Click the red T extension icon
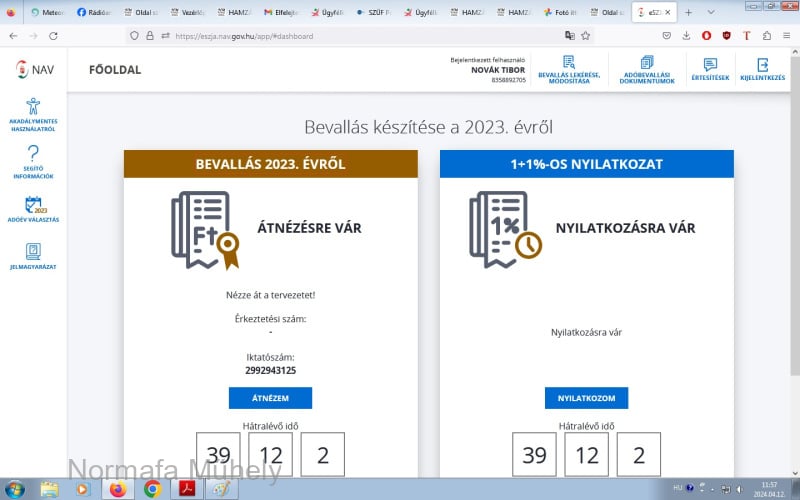The image size is (800, 500). click(746, 36)
